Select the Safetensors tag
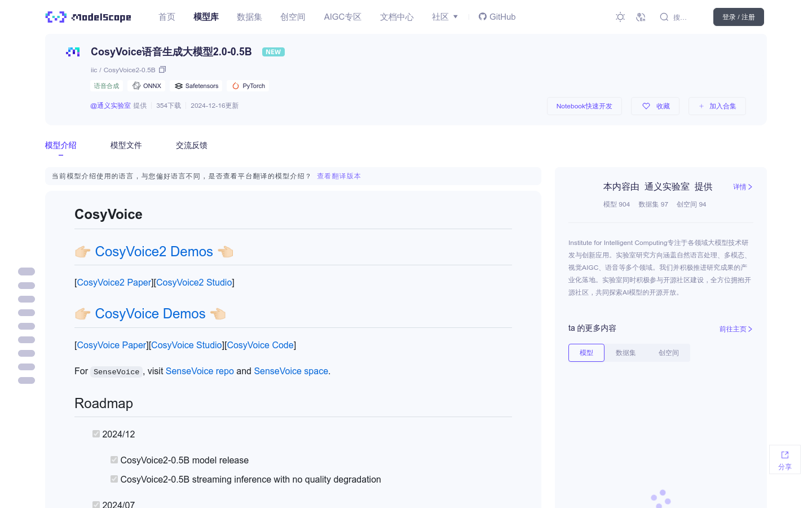The height and width of the screenshot is (508, 812). [197, 86]
